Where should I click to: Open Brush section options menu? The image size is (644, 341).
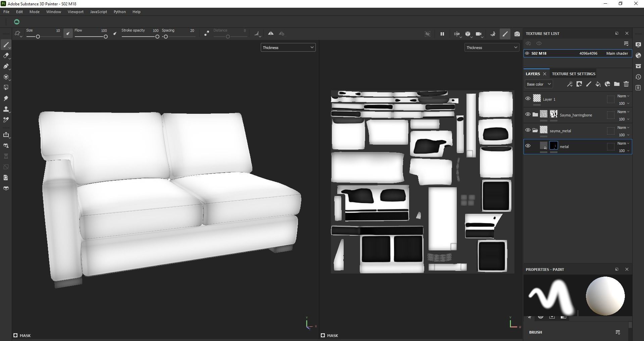618,332
